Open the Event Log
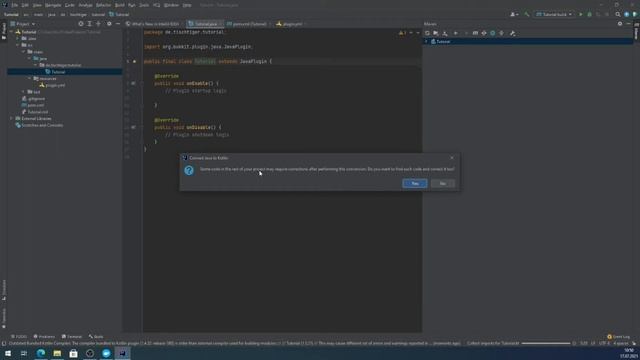Screen dimensions: 640x360 pos(619,337)
